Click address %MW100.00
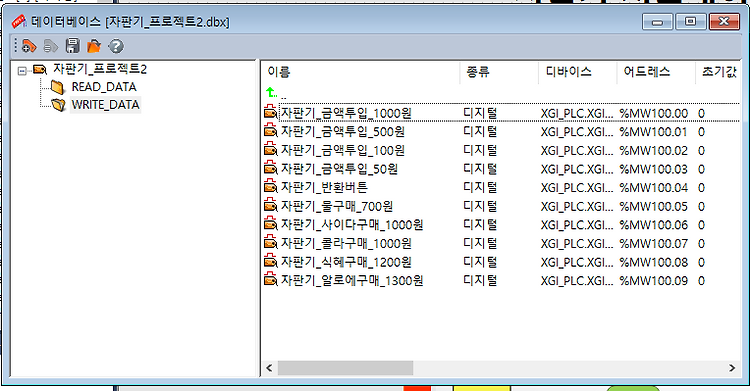Viewport: 750px width, 391px height. [653, 113]
